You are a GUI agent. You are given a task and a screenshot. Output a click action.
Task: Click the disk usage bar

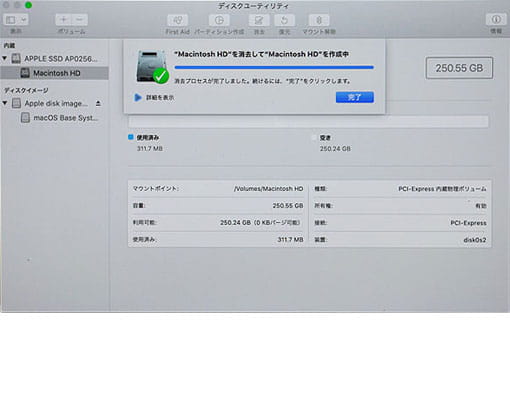tap(308, 121)
